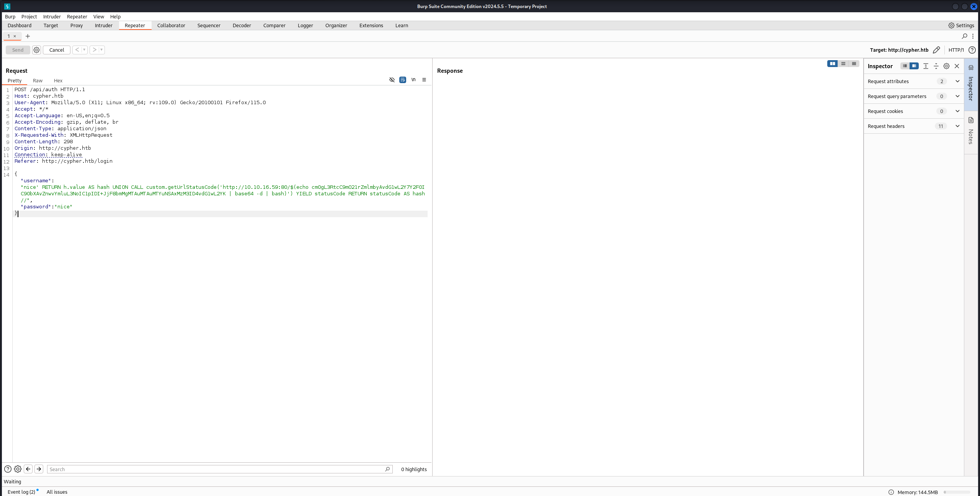Select tabbed combined layout view icon
Image resolution: width=980 pixels, height=496 pixels.
click(854, 64)
